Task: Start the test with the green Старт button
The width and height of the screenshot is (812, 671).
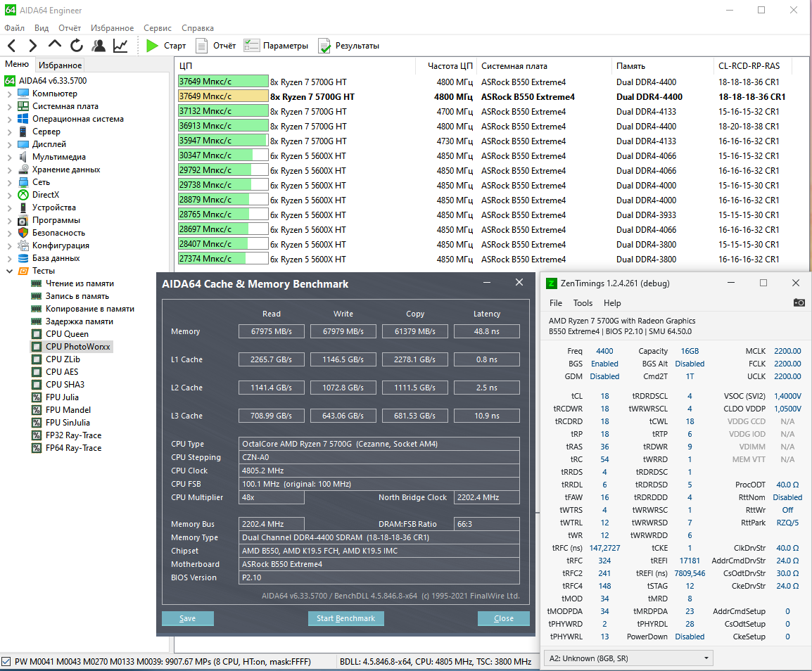Action: point(166,46)
